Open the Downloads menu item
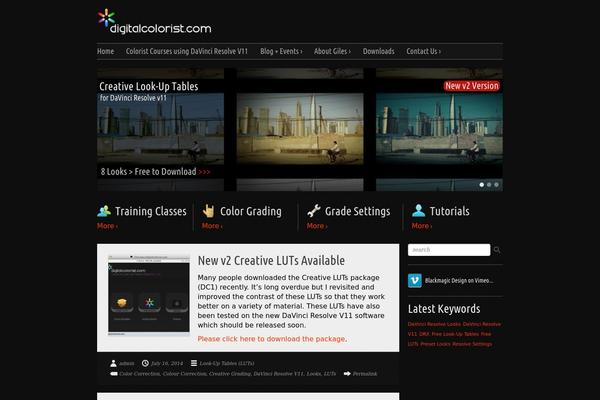The width and height of the screenshot is (600, 400). [378, 51]
